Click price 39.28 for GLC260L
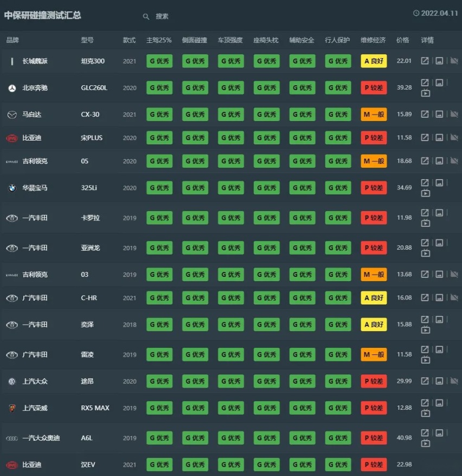The image size is (462, 476). pos(405,87)
